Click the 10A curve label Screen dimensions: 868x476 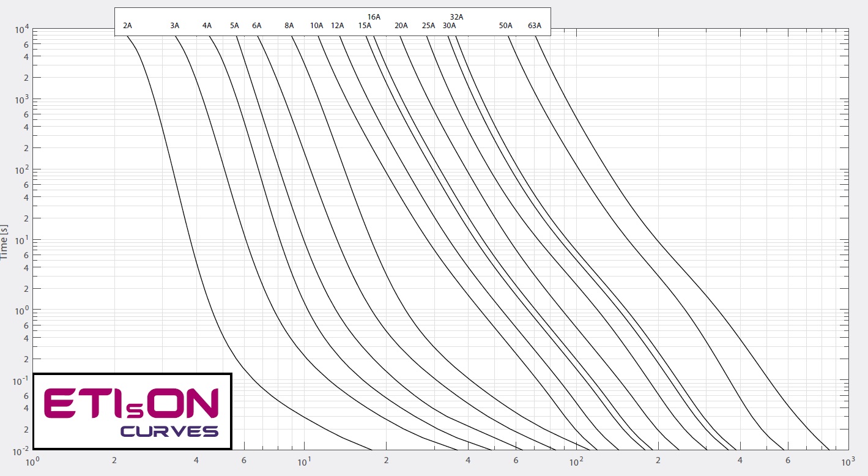pos(316,26)
